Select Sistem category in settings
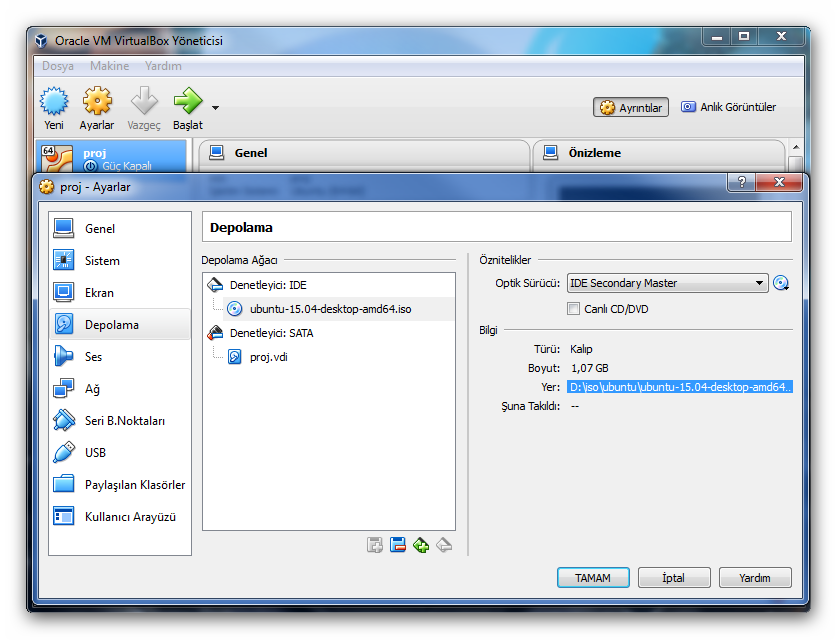838x640 pixels. [120, 261]
